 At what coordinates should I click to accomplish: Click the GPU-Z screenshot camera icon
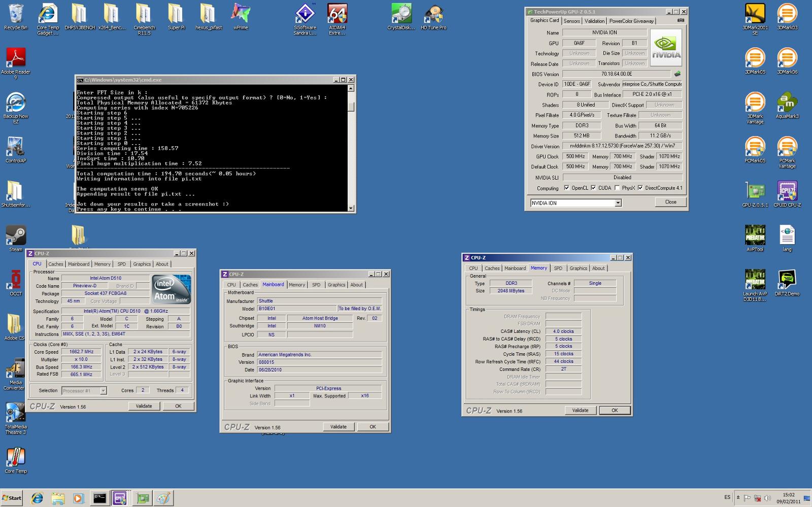click(x=681, y=20)
